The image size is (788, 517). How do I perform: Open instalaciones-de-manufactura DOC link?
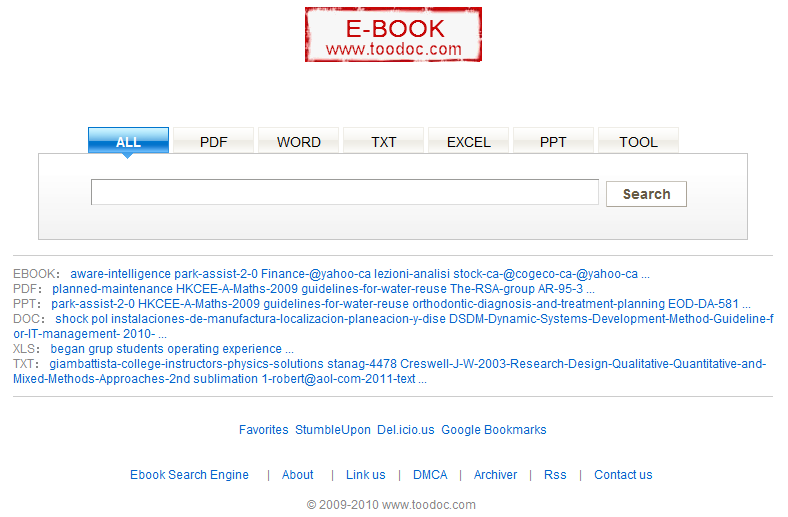pos(278,319)
